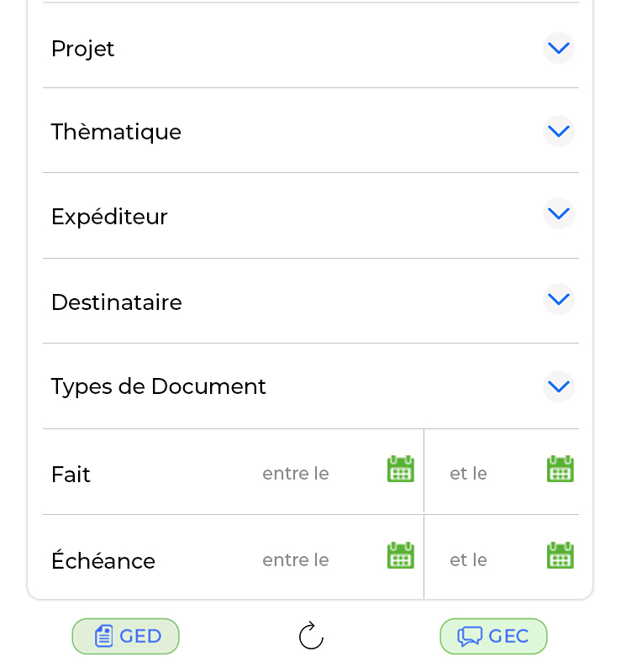
Task: Switch to the GED section
Action: click(126, 636)
